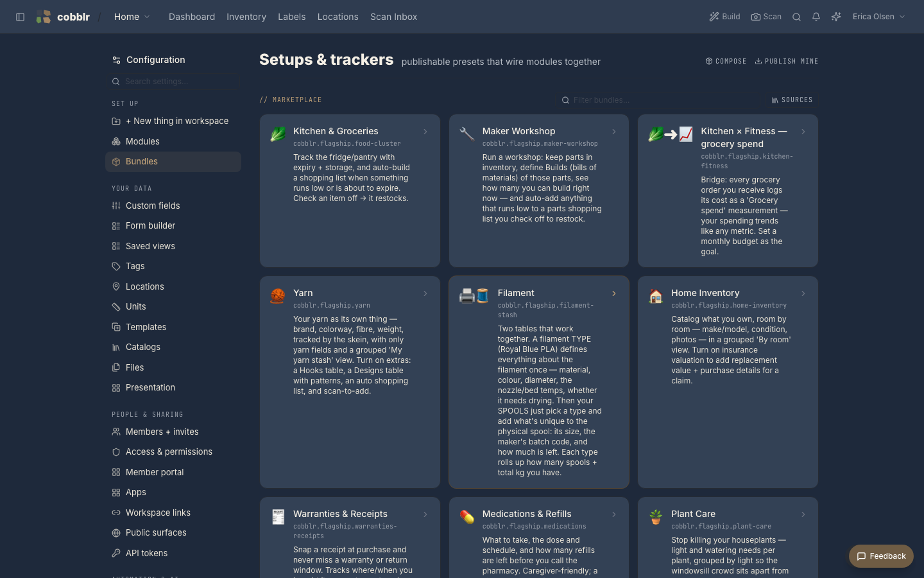The height and width of the screenshot is (578, 924).
Task: Open Modules settings
Action: [173, 141]
